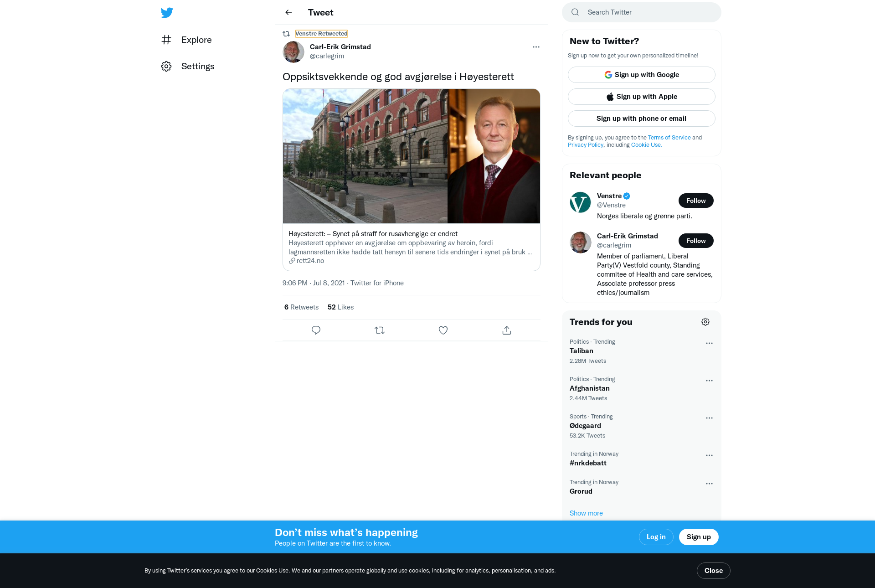Viewport: 875px width, 588px height.
Task: Click Carl-Erik Grimstad's avatar on the tweet
Action: coord(293,52)
